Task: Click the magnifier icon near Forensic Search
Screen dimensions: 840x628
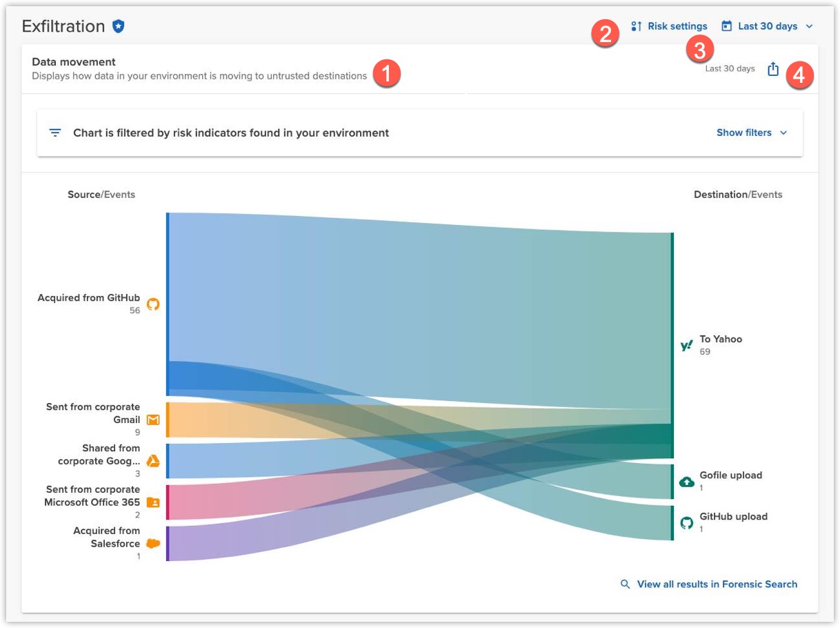Action: 625,584
